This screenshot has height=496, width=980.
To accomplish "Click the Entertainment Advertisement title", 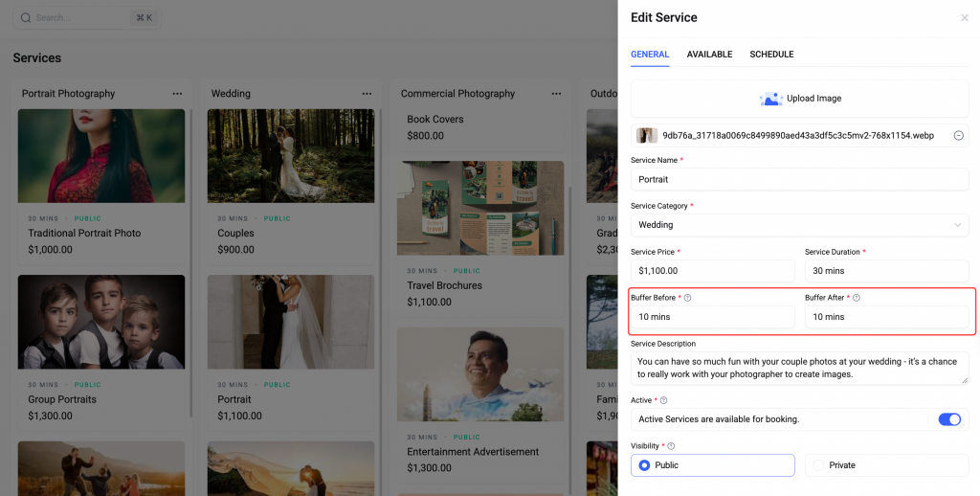I will [473, 452].
